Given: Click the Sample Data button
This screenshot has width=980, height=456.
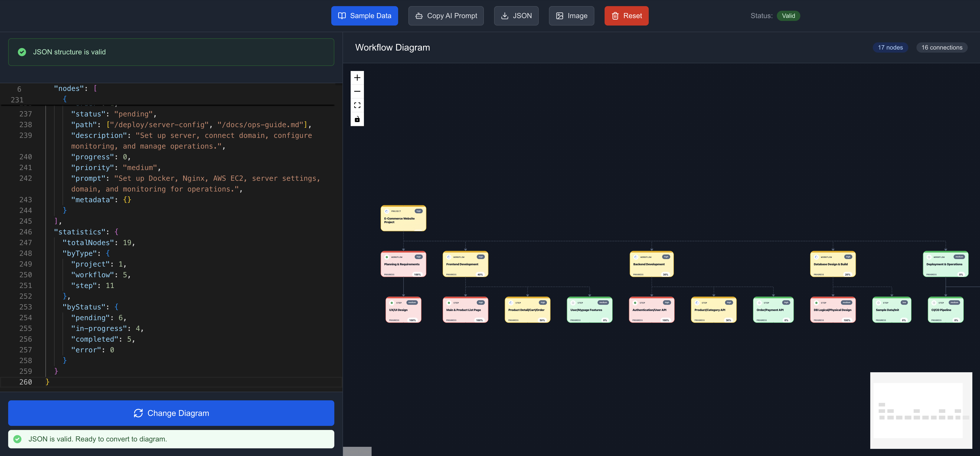Looking at the screenshot, I should (x=364, y=16).
